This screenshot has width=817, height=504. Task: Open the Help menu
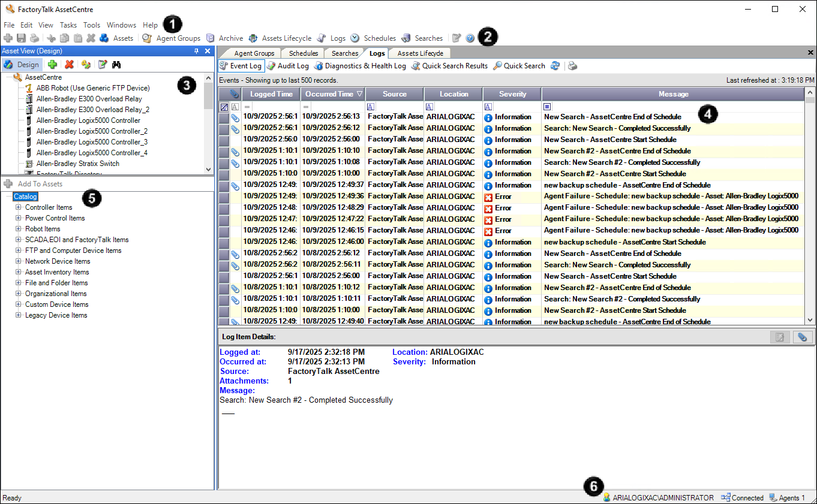pos(151,25)
